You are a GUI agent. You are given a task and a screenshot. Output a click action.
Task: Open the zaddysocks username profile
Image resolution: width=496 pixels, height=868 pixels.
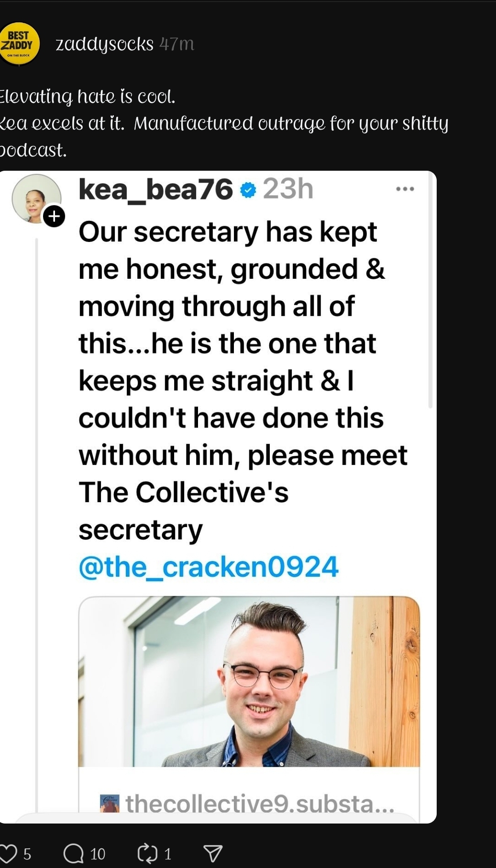(x=104, y=44)
